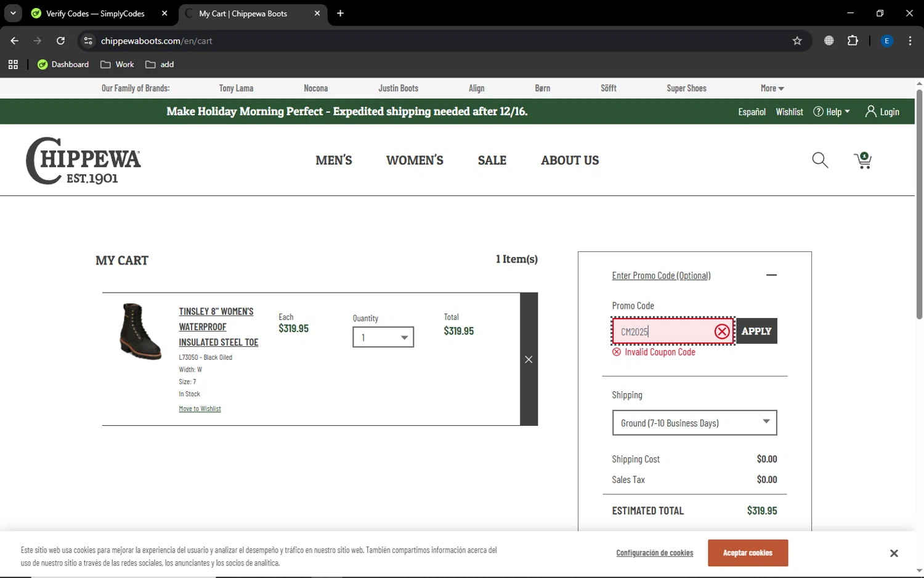Image resolution: width=924 pixels, height=578 pixels.
Task: Open the Wishlist link
Action: click(x=789, y=112)
